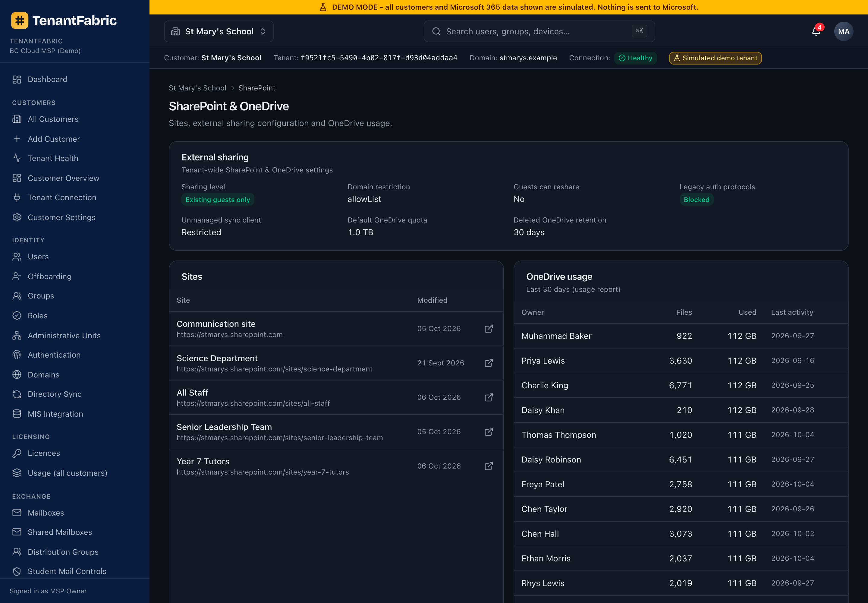Click the Add Customer plus icon
Image resolution: width=868 pixels, height=603 pixels.
coord(17,139)
